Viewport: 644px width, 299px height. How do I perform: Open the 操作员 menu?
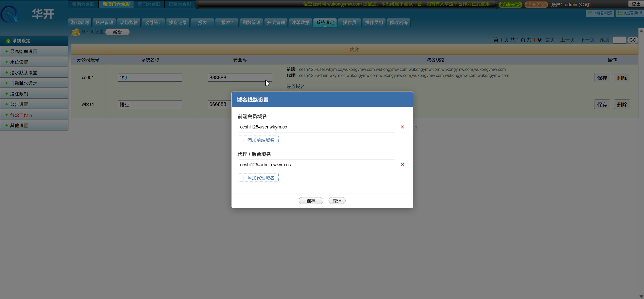(x=349, y=23)
